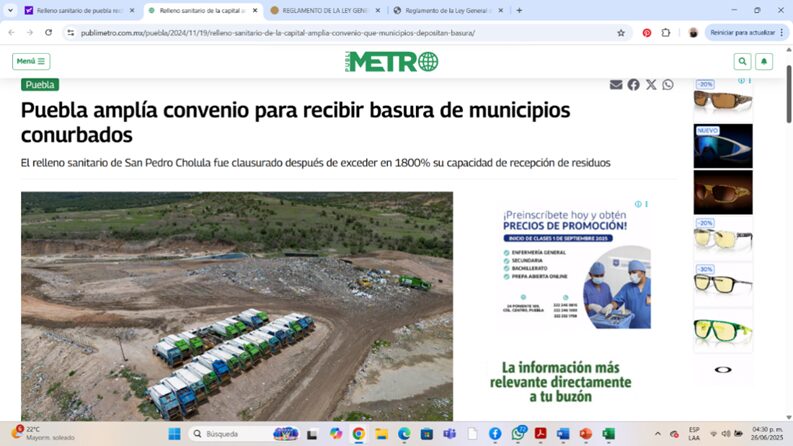Click the 'Reiniciar para actualizar' button
Viewport: 793px width, 446px height.
[x=742, y=32]
